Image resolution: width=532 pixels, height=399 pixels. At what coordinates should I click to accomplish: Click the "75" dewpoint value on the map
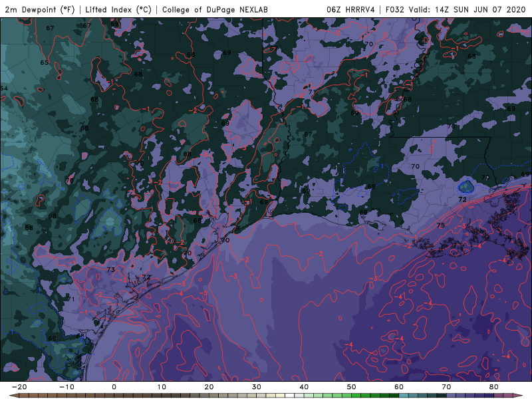click(440, 225)
